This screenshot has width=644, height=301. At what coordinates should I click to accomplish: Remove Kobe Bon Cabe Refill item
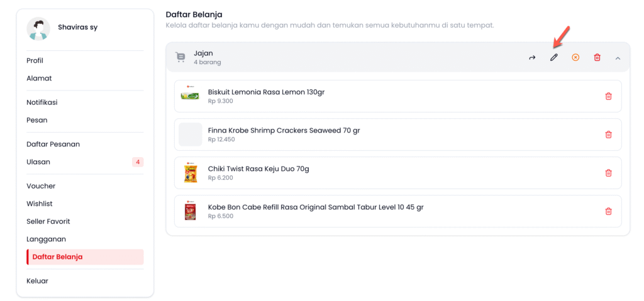(x=608, y=211)
